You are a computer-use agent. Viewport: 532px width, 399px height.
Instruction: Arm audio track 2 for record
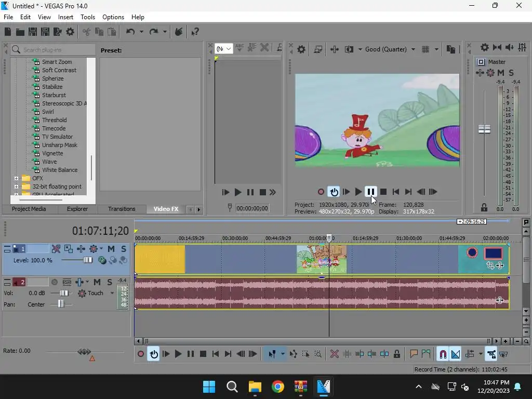pos(54,282)
